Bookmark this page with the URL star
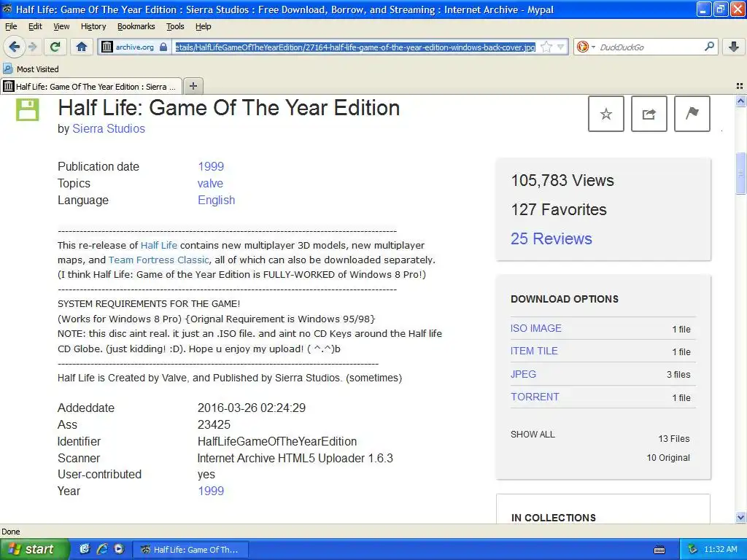Viewport: 747px width, 560px height. click(x=546, y=47)
